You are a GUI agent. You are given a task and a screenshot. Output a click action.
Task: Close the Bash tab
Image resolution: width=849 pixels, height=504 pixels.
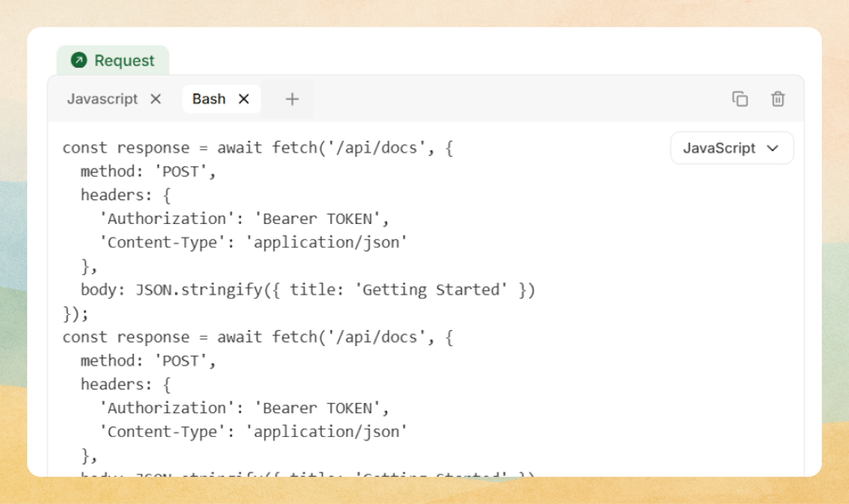coord(244,99)
